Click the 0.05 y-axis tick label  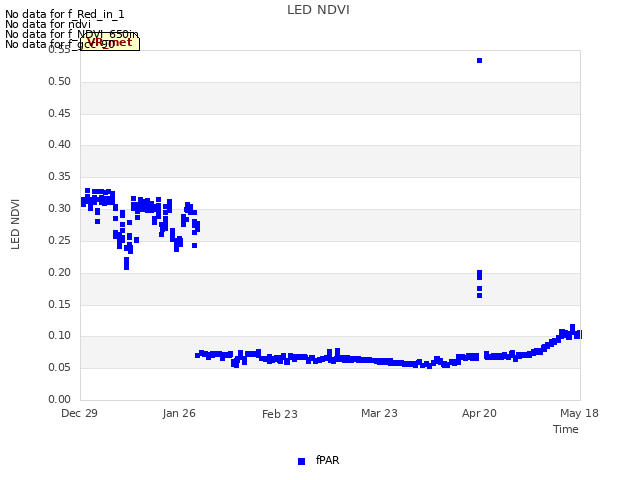pos(60,368)
